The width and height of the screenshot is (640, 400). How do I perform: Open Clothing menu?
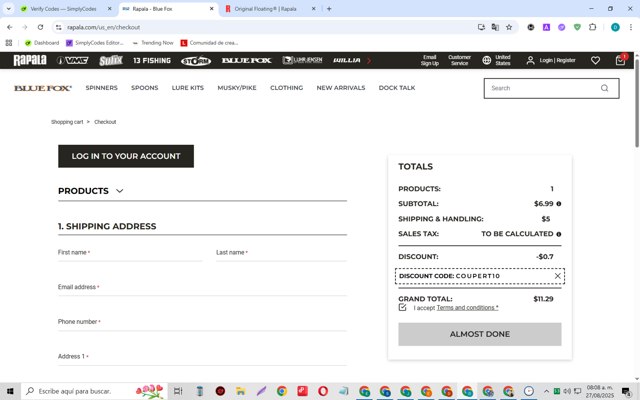click(x=287, y=88)
